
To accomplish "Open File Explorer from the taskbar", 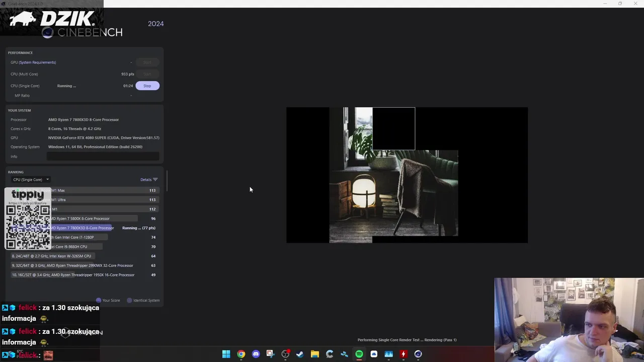I will (x=314, y=354).
